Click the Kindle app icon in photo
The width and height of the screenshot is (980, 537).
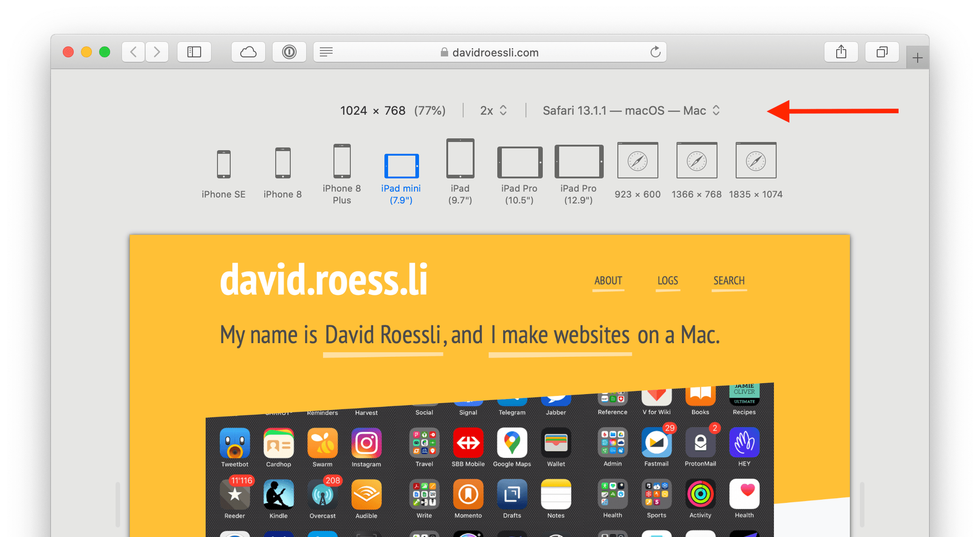[x=278, y=495]
